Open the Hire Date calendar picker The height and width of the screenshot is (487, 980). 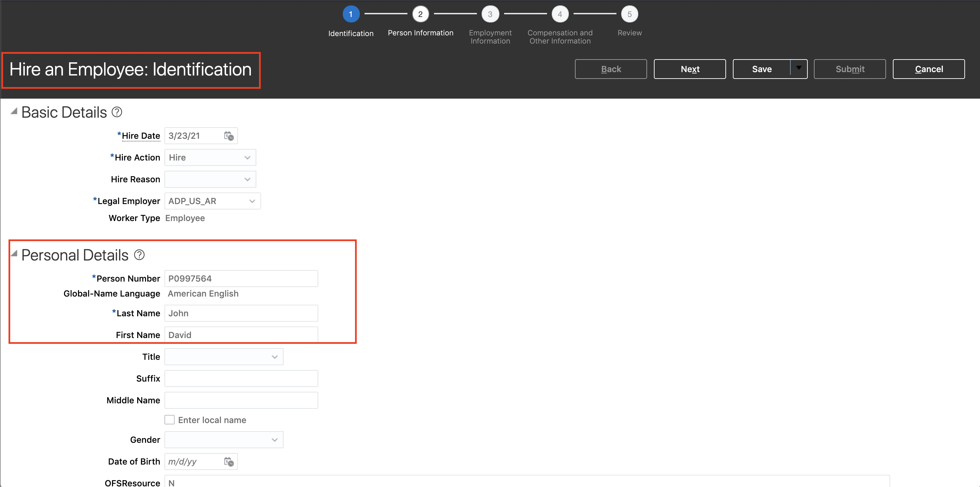(229, 136)
